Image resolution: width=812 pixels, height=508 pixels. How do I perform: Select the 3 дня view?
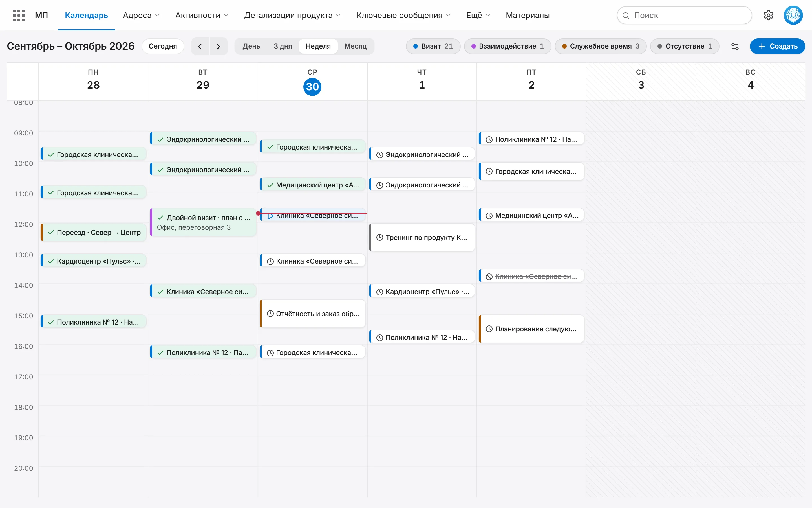[x=283, y=46]
